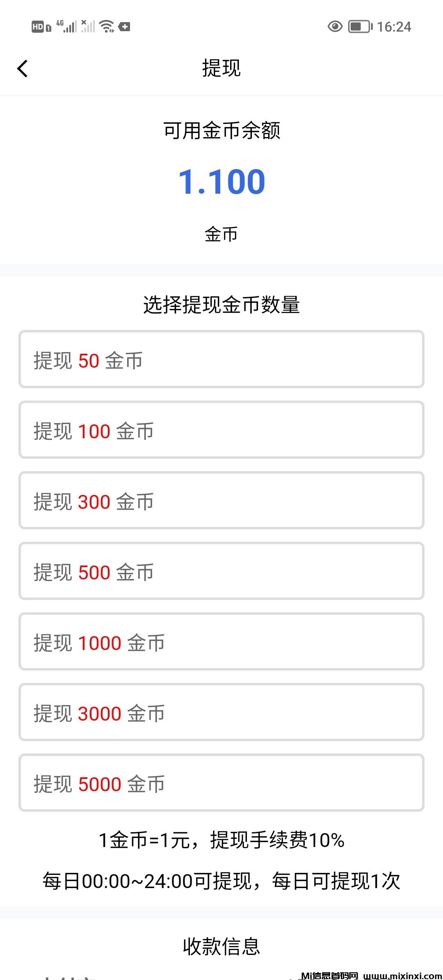Choose the 提现 300 金币 option
The width and height of the screenshot is (443, 980).
[x=221, y=501]
